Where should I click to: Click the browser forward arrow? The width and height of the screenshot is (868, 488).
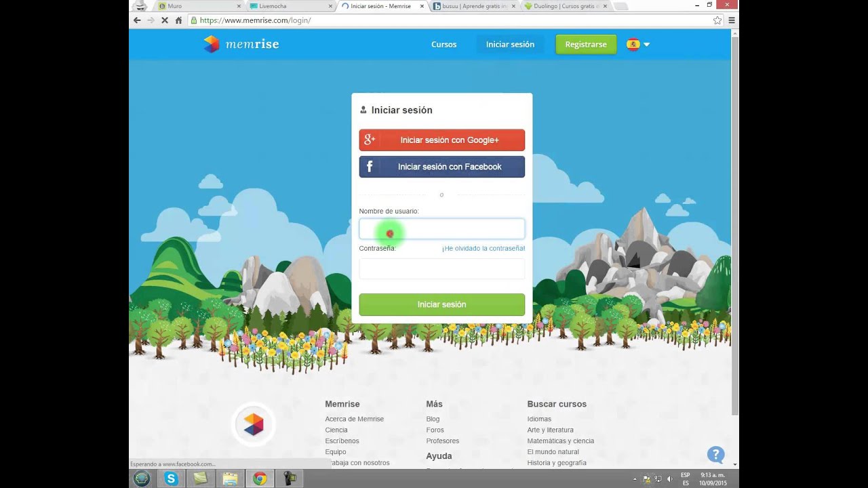pyautogui.click(x=151, y=20)
